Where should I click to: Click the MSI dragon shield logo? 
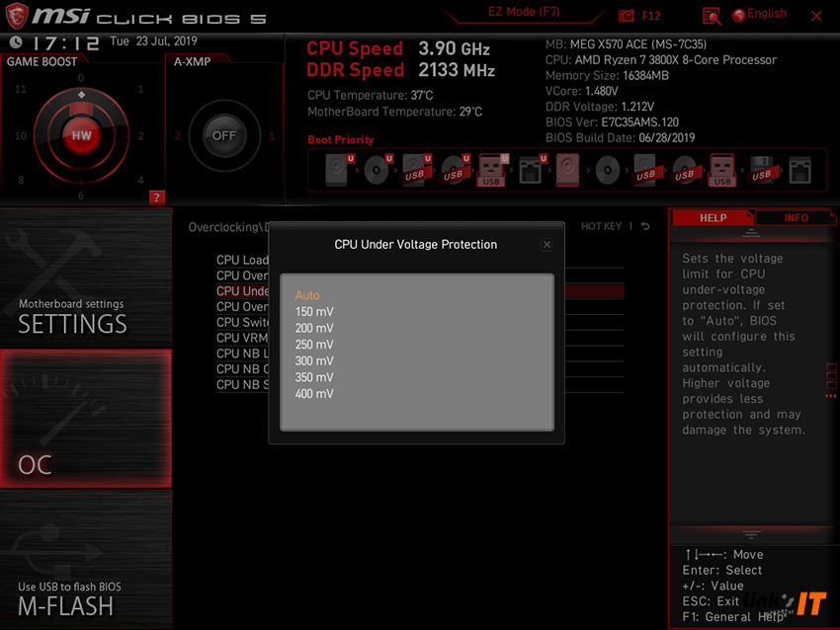click(17, 15)
